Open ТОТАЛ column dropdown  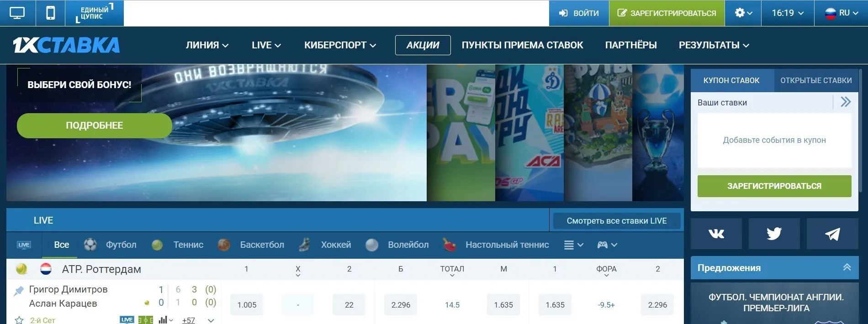coord(452,271)
